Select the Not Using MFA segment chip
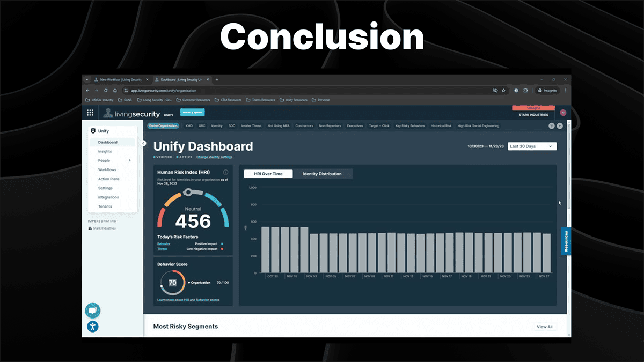This screenshot has width=644, height=362. tap(279, 126)
